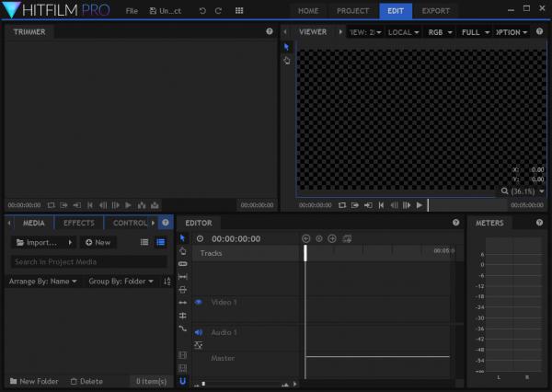This screenshot has height=392, width=552.
Task: Select the Editor slice tool
Action: 183,264
